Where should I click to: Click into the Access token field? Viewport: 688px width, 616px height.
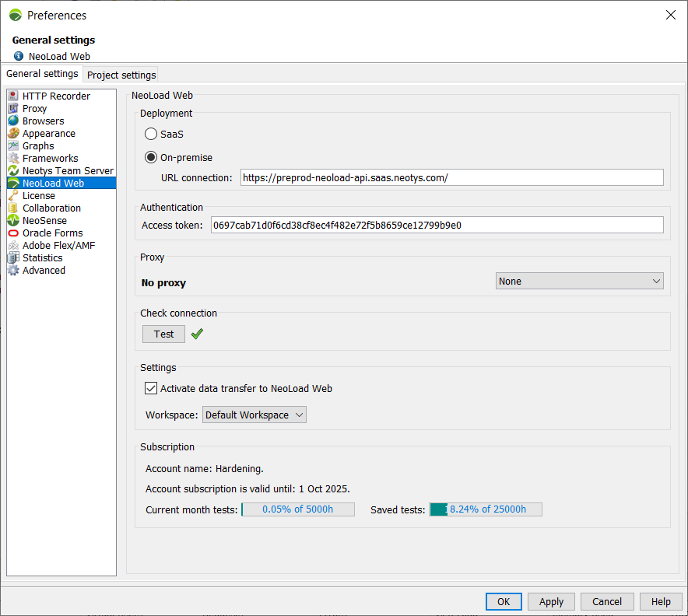click(x=437, y=225)
